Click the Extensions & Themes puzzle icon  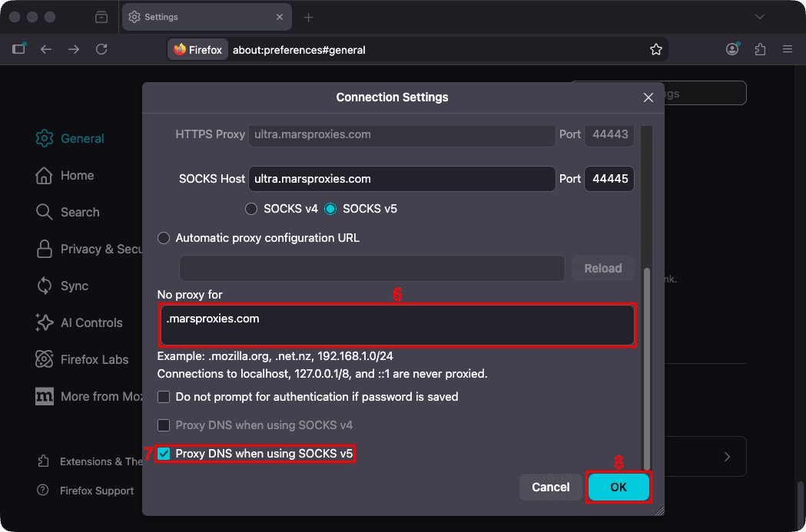(x=43, y=461)
